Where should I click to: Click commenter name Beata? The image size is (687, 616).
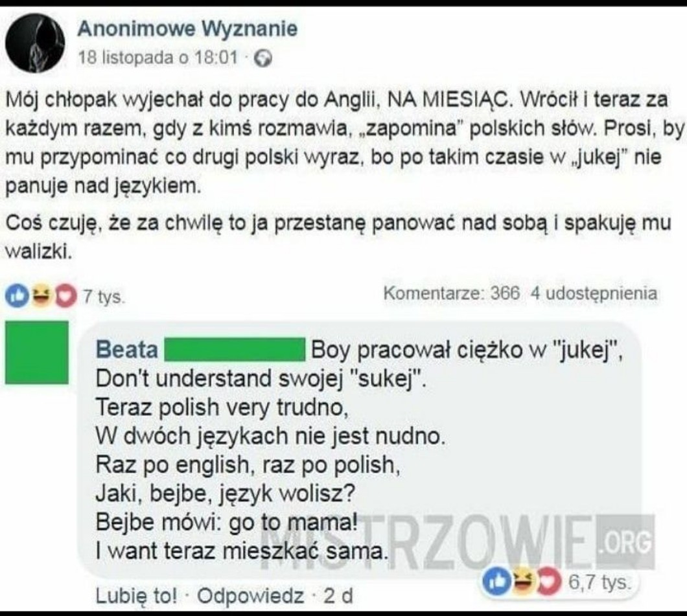[127, 350]
